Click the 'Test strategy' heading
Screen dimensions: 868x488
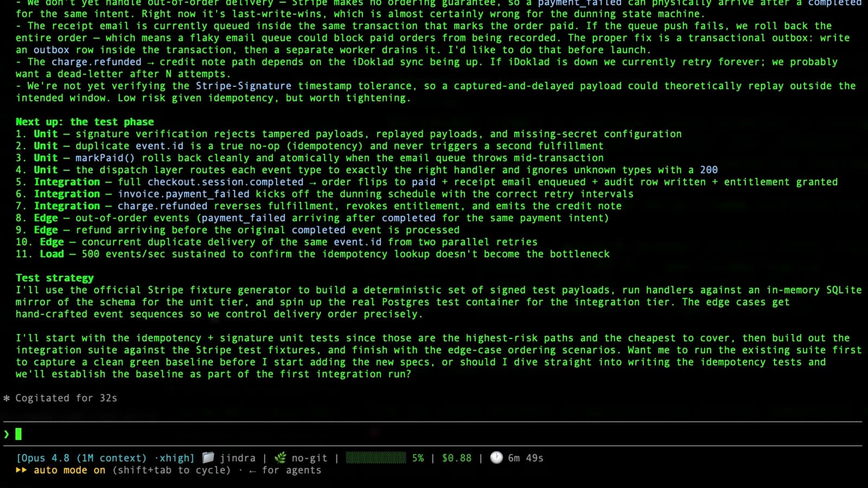coord(54,278)
